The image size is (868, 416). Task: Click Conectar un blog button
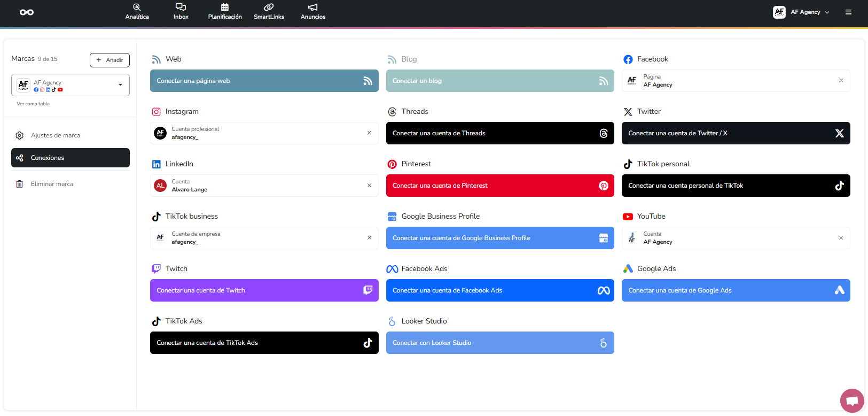click(x=500, y=81)
